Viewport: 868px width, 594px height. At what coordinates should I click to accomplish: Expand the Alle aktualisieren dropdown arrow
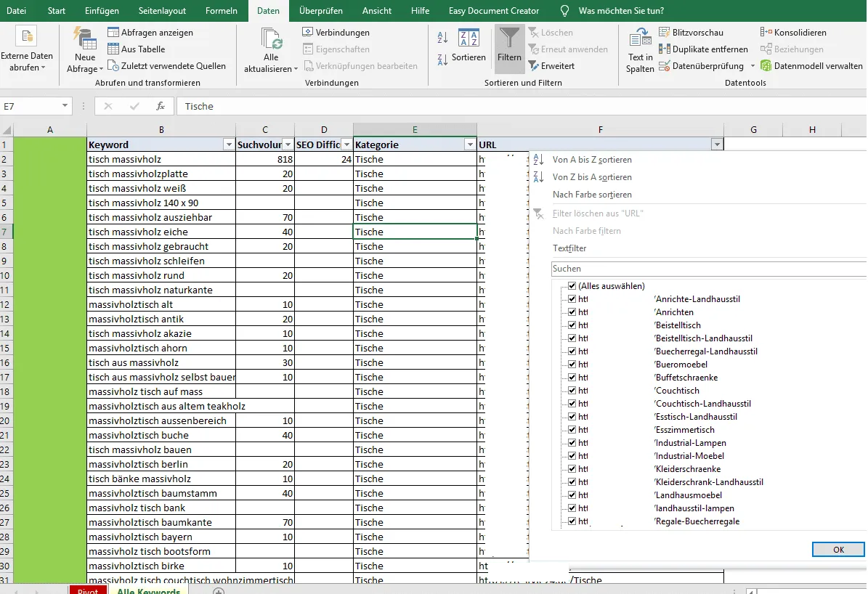point(296,69)
